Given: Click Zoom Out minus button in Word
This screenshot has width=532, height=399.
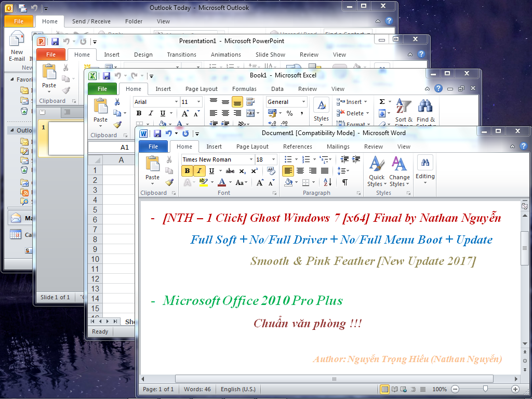Looking at the screenshot, I should pyautogui.click(x=455, y=389).
